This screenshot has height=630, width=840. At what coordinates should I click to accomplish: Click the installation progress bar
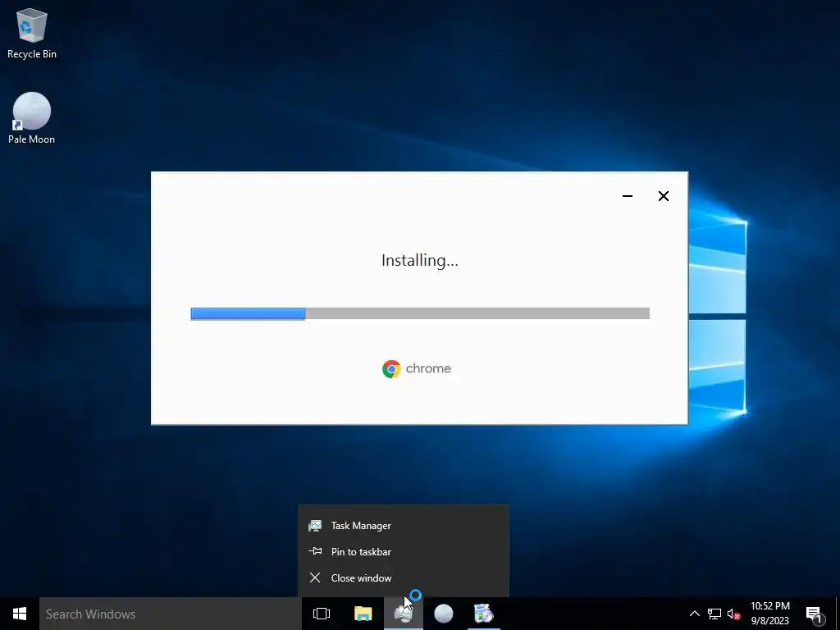(x=420, y=313)
